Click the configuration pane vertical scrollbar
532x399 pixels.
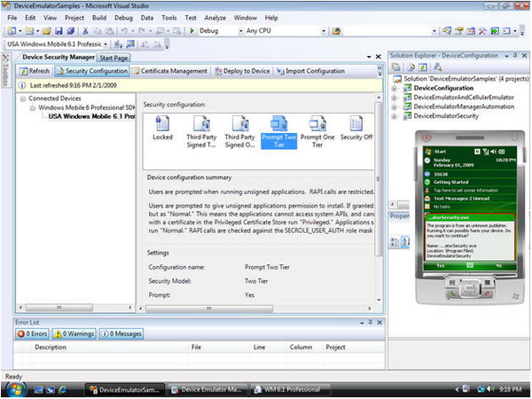[379, 178]
